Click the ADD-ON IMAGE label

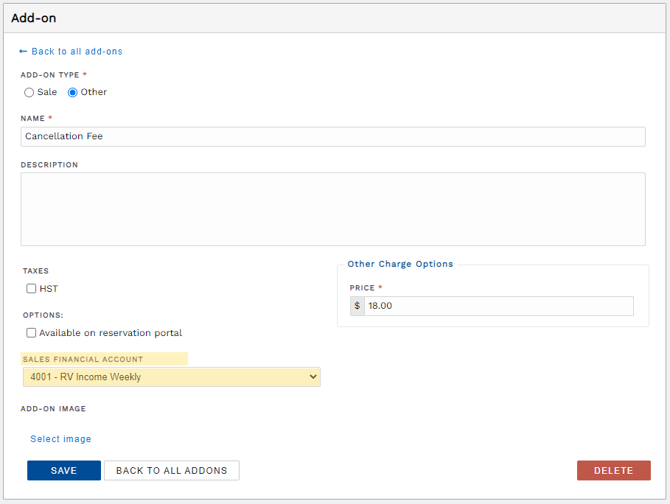pos(53,409)
